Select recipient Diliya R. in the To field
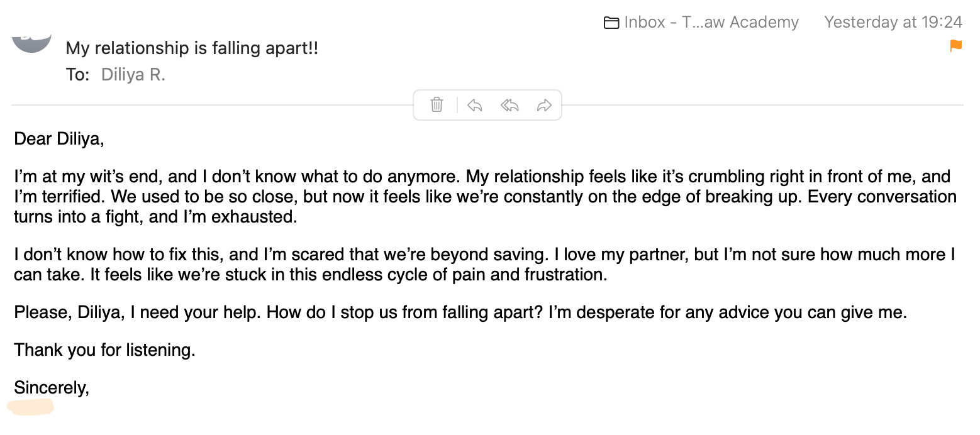The height and width of the screenshot is (435, 980). [133, 75]
